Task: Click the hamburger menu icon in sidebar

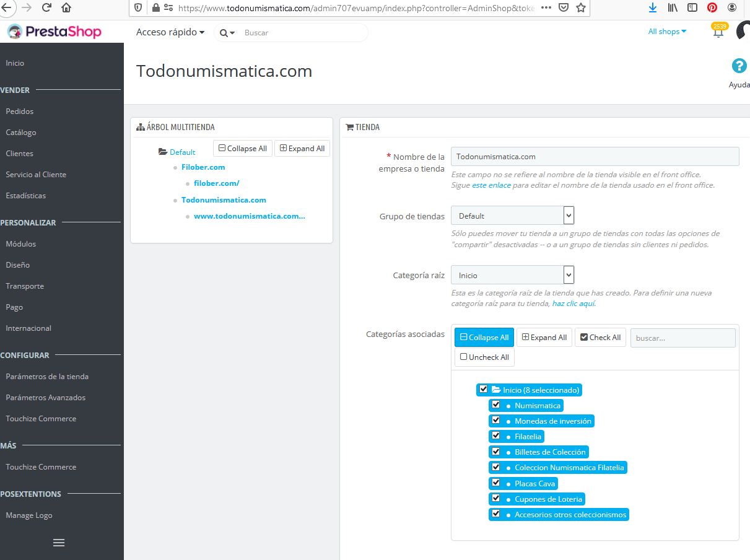Action: [x=59, y=543]
